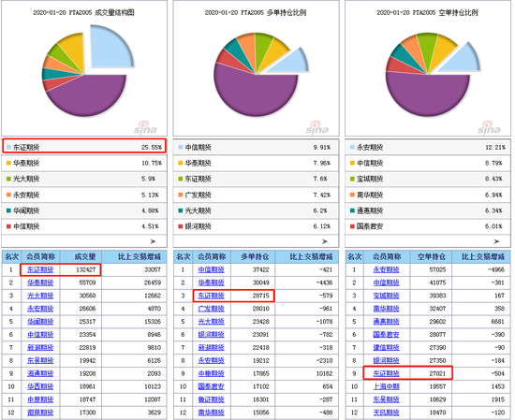Expand the 成交量结构图 legend with its arrow
515x420 pixels.
point(153,241)
